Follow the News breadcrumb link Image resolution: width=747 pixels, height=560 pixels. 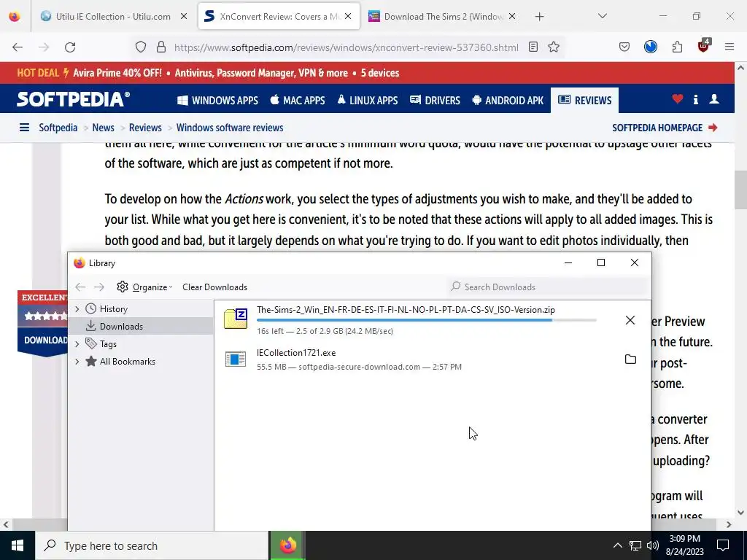point(104,128)
